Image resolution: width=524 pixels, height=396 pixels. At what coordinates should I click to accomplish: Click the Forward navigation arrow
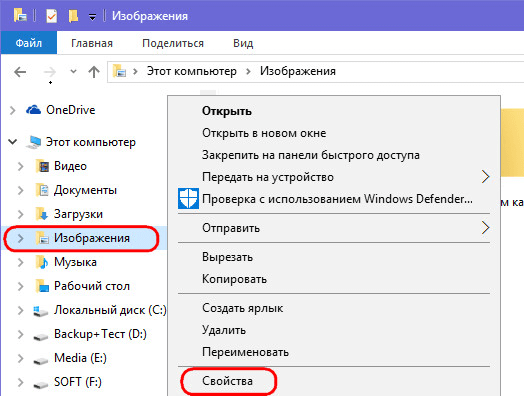click(50, 72)
